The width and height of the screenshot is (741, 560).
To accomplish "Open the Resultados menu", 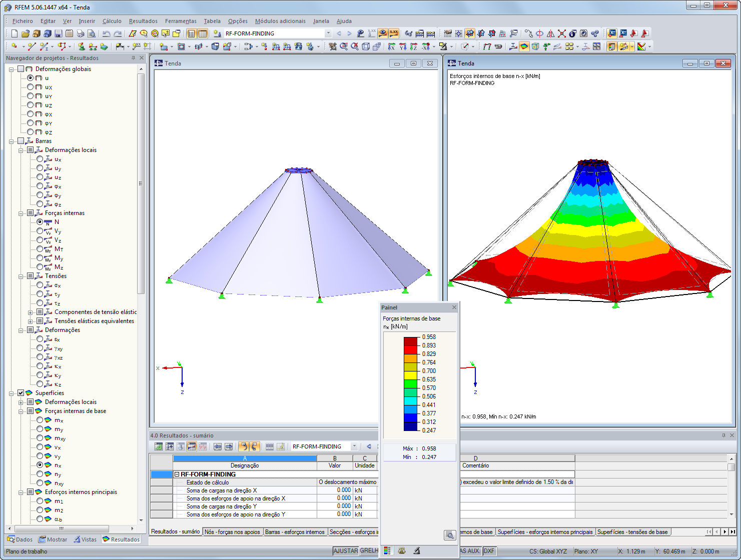I will click(x=143, y=21).
